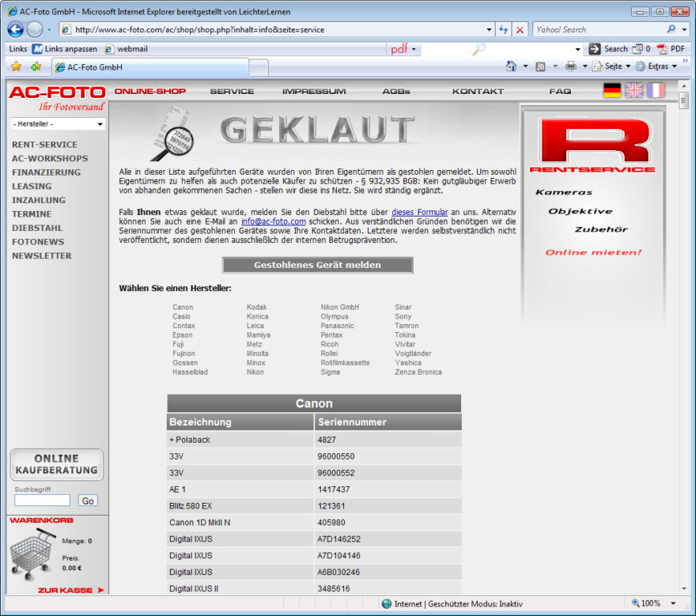Viewport: 696px width, 616px height.
Task: Open the webmail favorites link
Action: point(126,49)
